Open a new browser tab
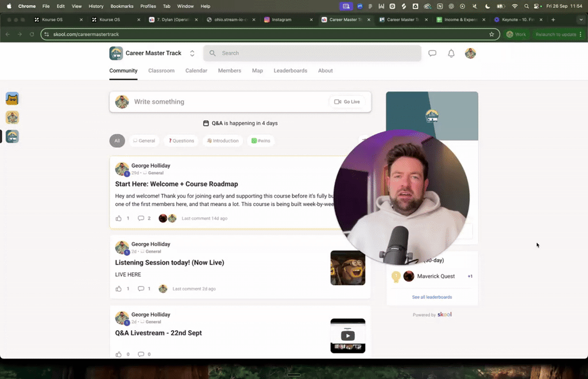The image size is (588, 379). click(553, 20)
